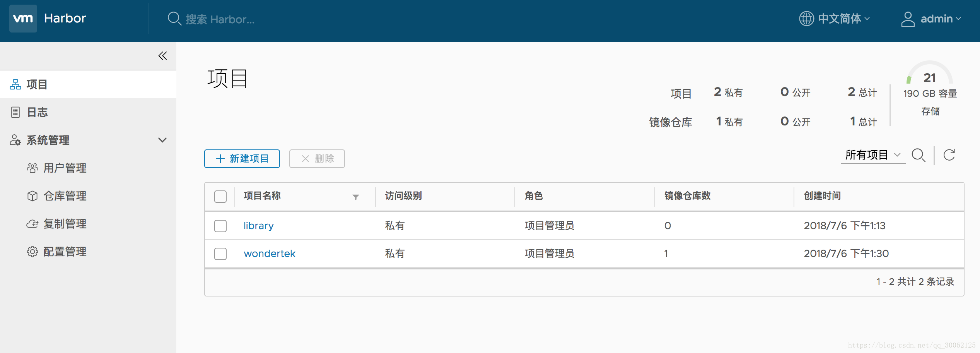Click the 项目 page heading
Image resolution: width=980 pixels, height=353 pixels.
[227, 79]
